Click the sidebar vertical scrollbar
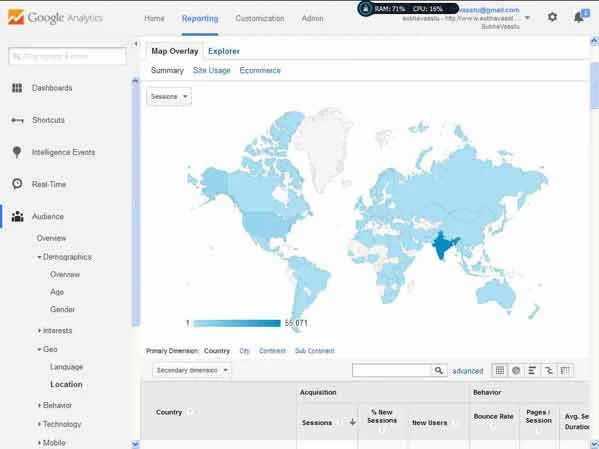 [136, 204]
